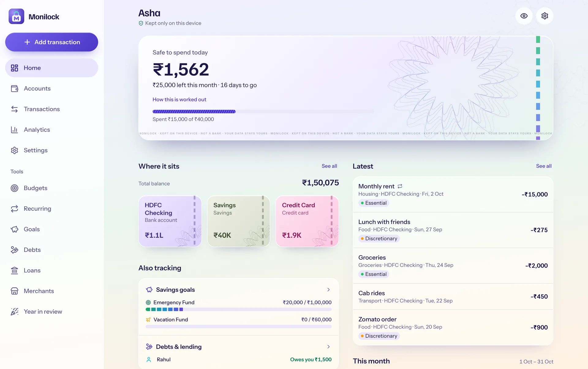This screenshot has height=369, width=588.
Task: Click the Emergency Fund target icon
Action: (x=148, y=302)
